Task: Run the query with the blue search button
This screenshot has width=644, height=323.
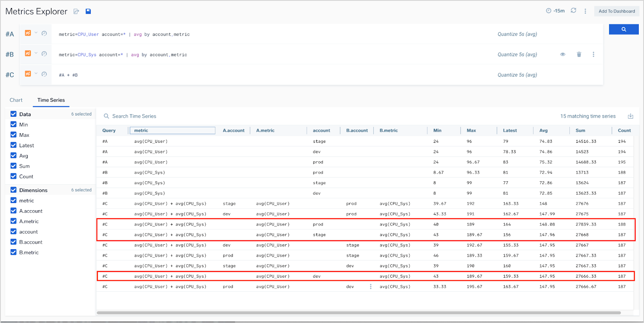Action: pyautogui.click(x=624, y=29)
